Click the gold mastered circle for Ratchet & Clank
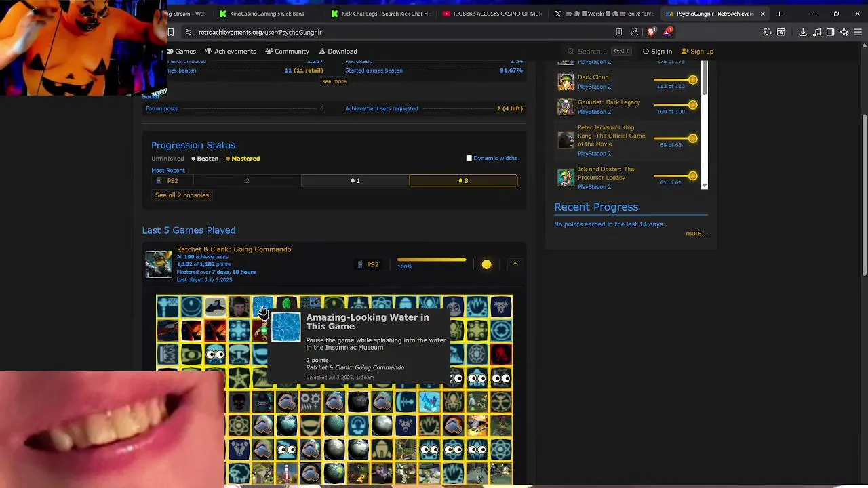This screenshot has width=868, height=488. pos(486,264)
